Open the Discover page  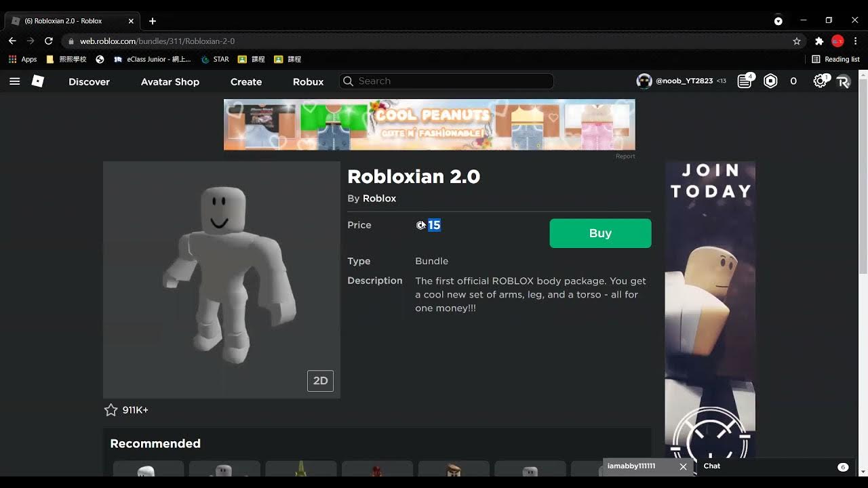click(x=89, y=81)
